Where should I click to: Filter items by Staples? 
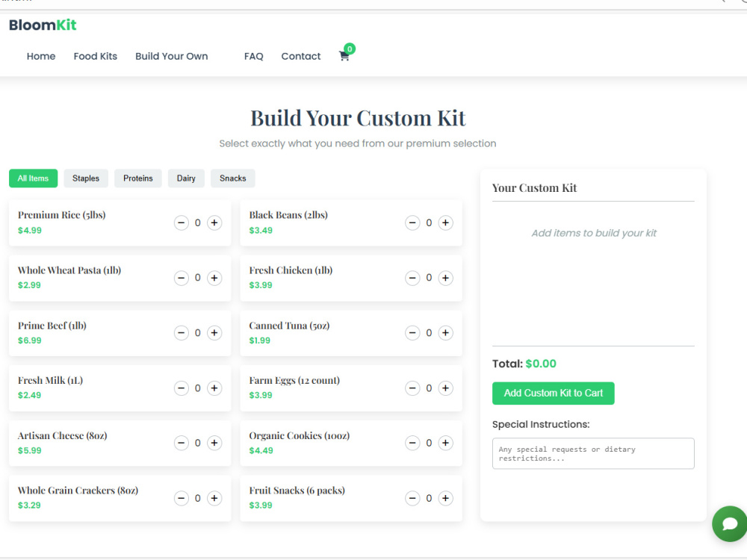[x=86, y=178]
